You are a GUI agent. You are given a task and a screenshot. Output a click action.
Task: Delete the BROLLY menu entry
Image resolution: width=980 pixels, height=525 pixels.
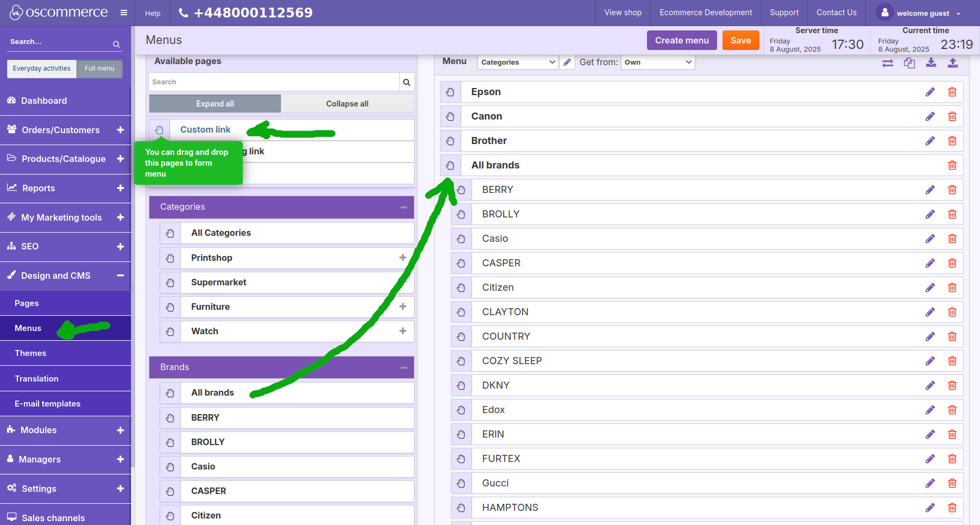(952, 214)
